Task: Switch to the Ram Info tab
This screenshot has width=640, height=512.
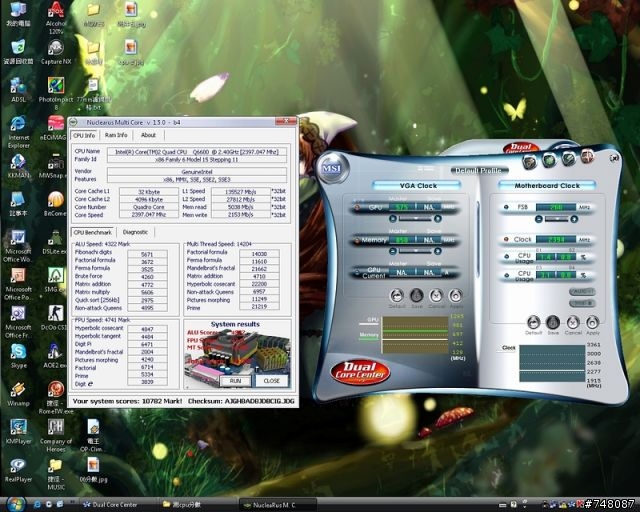Action: pos(116,135)
